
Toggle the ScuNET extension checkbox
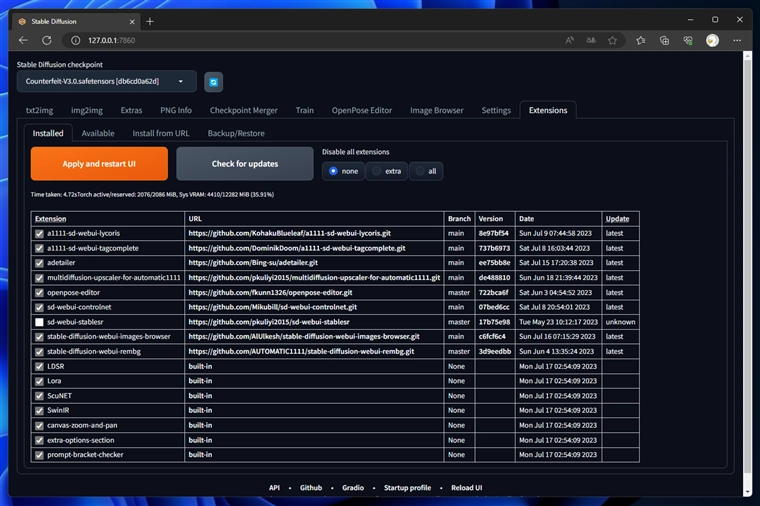click(39, 396)
